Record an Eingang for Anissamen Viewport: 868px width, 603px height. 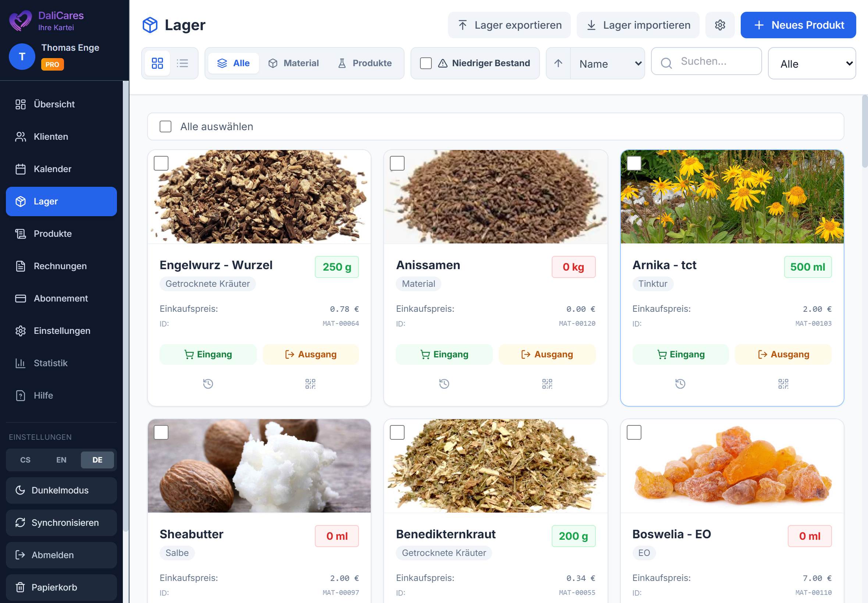click(x=444, y=354)
